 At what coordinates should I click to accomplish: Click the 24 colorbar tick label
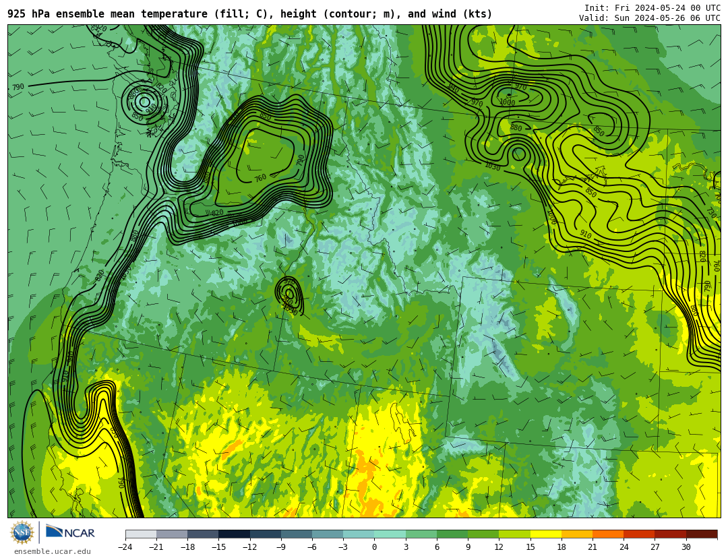coord(624,547)
